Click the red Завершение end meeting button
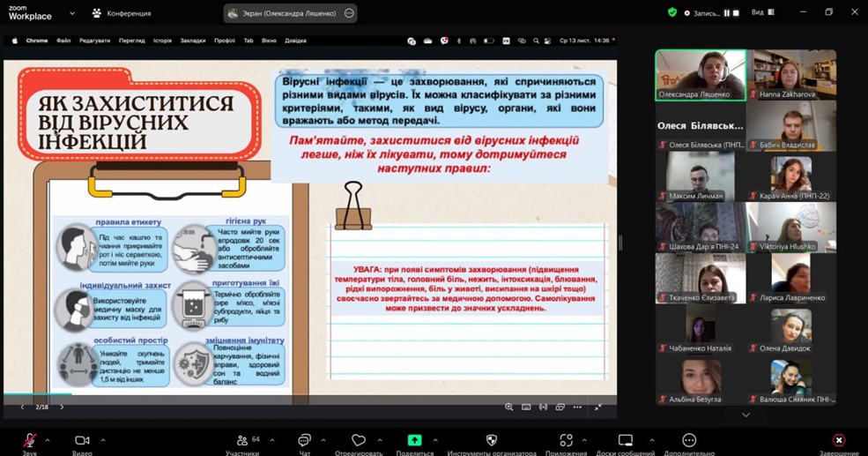The height and width of the screenshot is (456, 868). 838,440
